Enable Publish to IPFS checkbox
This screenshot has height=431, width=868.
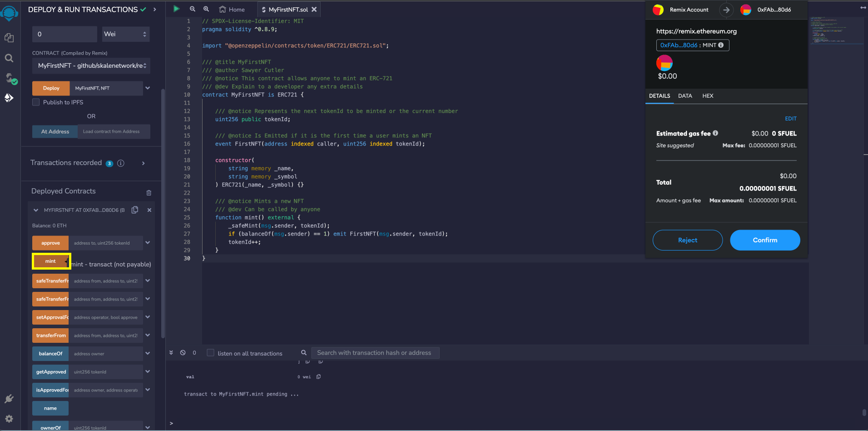[x=36, y=102]
